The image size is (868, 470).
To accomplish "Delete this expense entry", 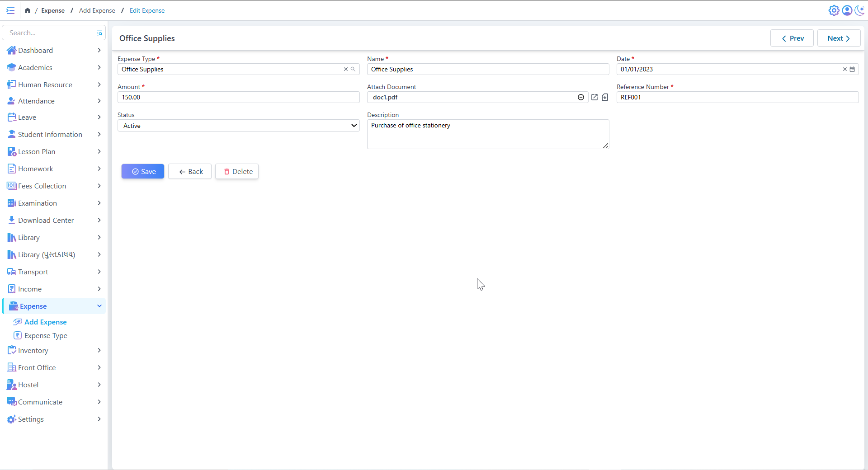I will point(237,171).
